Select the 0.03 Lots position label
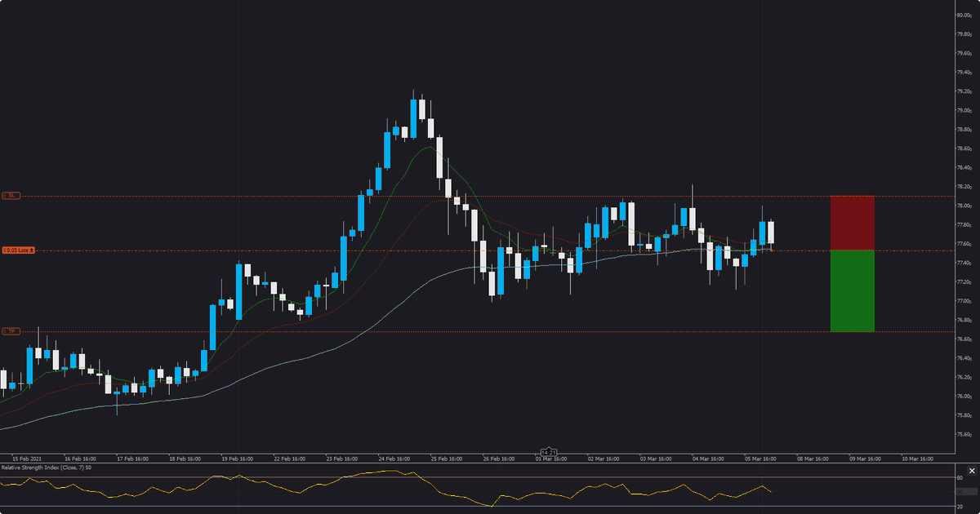 pyautogui.click(x=17, y=250)
